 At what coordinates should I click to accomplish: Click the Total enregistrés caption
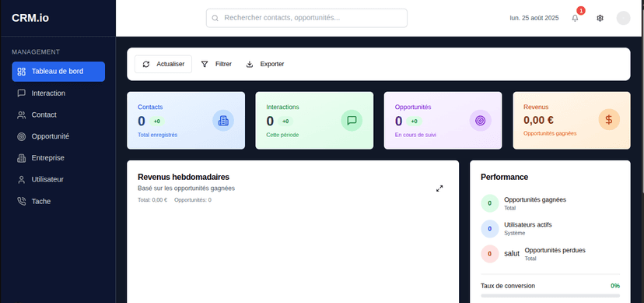click(x=157, y=135)
